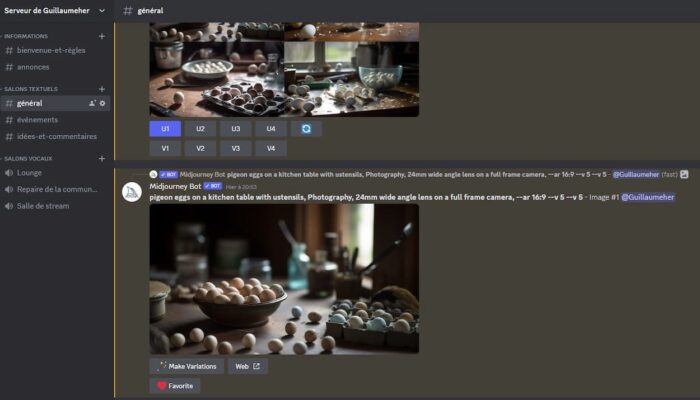Image resolution: width=700 pixels, height=400 pixels.
Task: Click the @Guillaumeher mention in message text
Action: click(x=648, y=197)
